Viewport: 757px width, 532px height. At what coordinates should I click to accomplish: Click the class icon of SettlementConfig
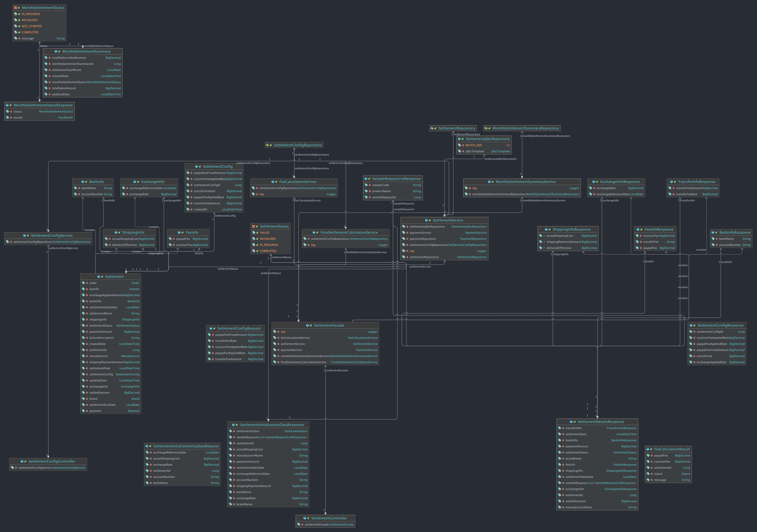click(x=197, y=167)
